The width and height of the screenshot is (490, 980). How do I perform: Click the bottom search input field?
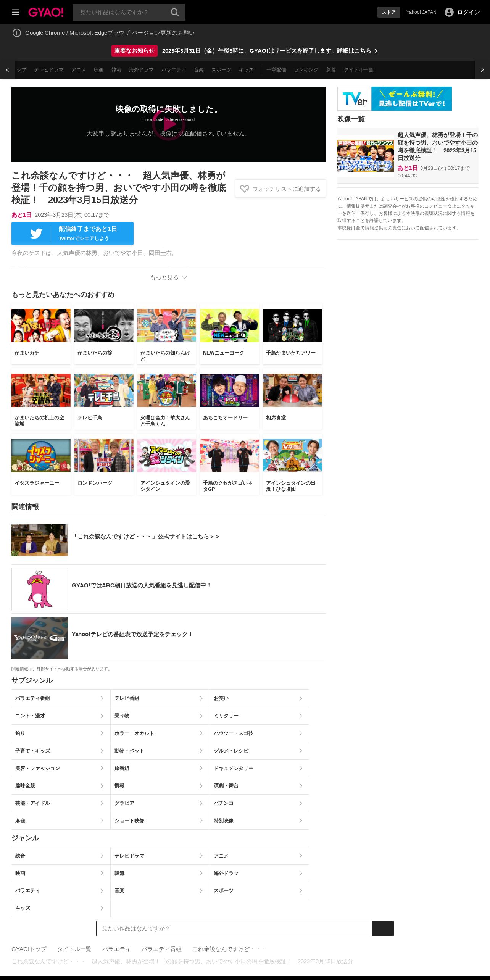[x=234, y=928]
